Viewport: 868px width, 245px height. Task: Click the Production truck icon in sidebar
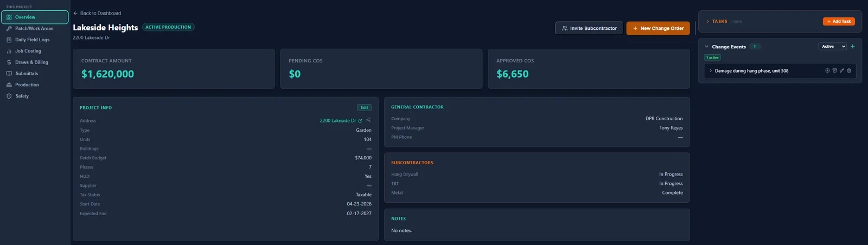(9, 85)
